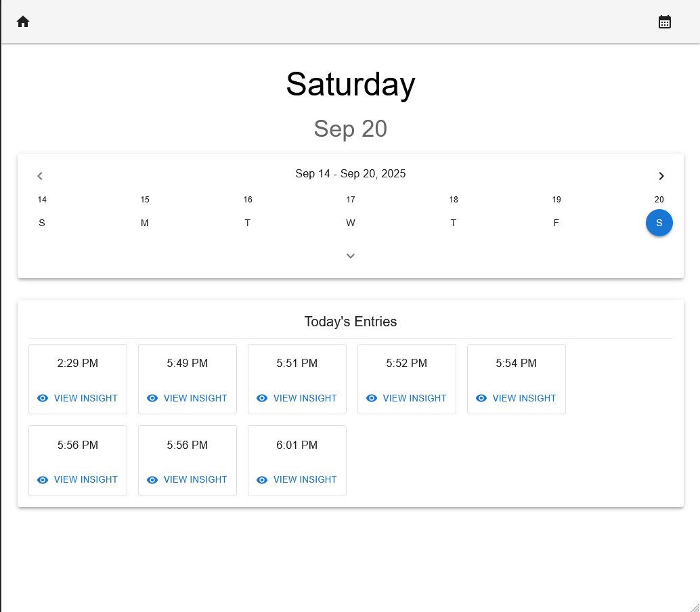Image resolution: width=700 pixels, height=612 pixels.
Task: Open the calendar icon at top right
Action: [x=665, y=22]
